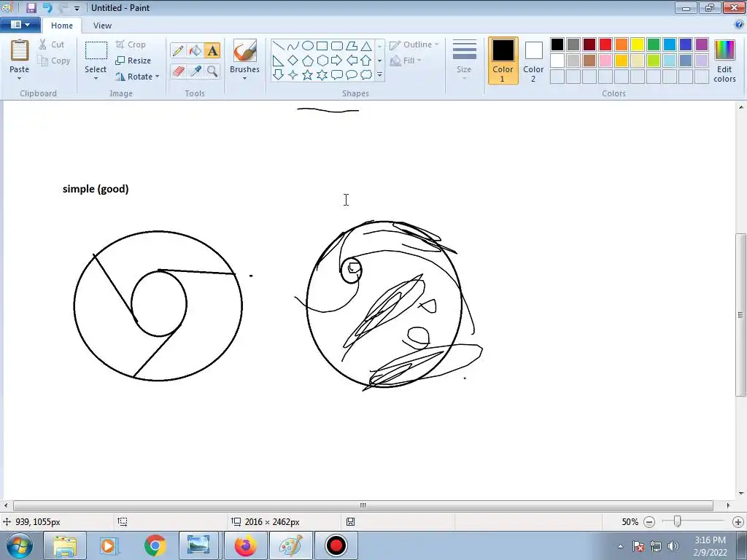Open the Windows Start menu
The image size is (747, 560).
(x=20, y=545)
